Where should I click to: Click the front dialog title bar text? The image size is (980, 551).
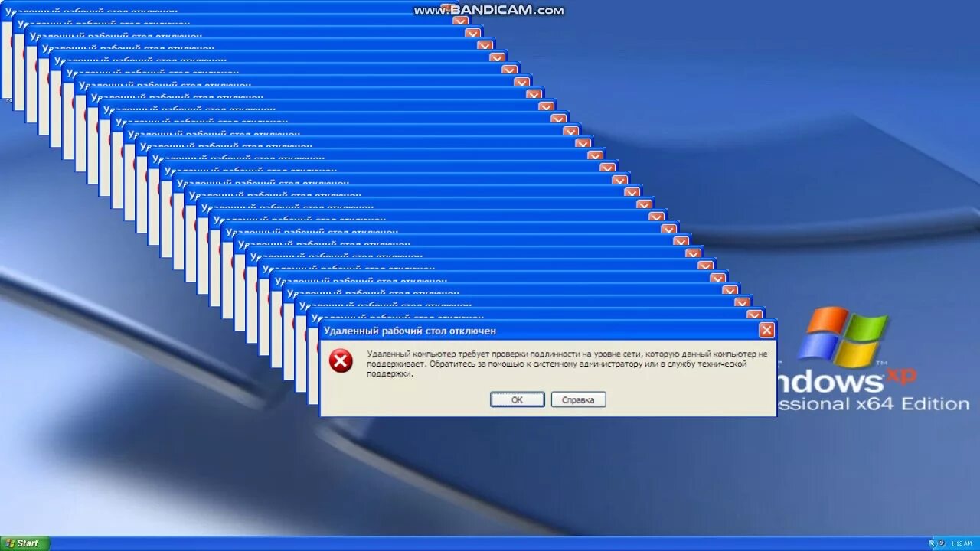[x=410, y=331]
